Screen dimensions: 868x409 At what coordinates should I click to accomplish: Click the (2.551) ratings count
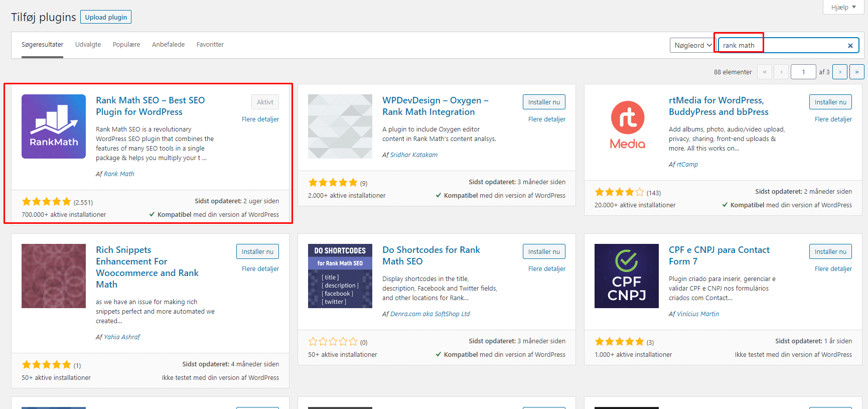[83, 203]
